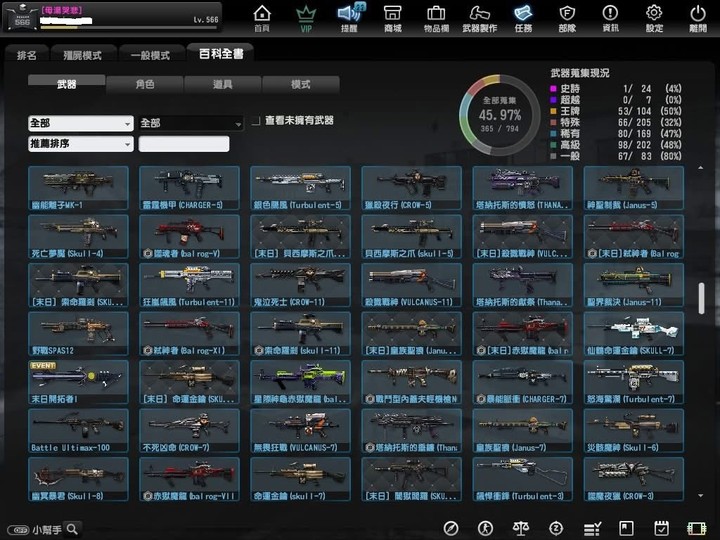Screen dimensions: 720x540
Task: Click the 小幫手 helper button
Action: [45, 529]
